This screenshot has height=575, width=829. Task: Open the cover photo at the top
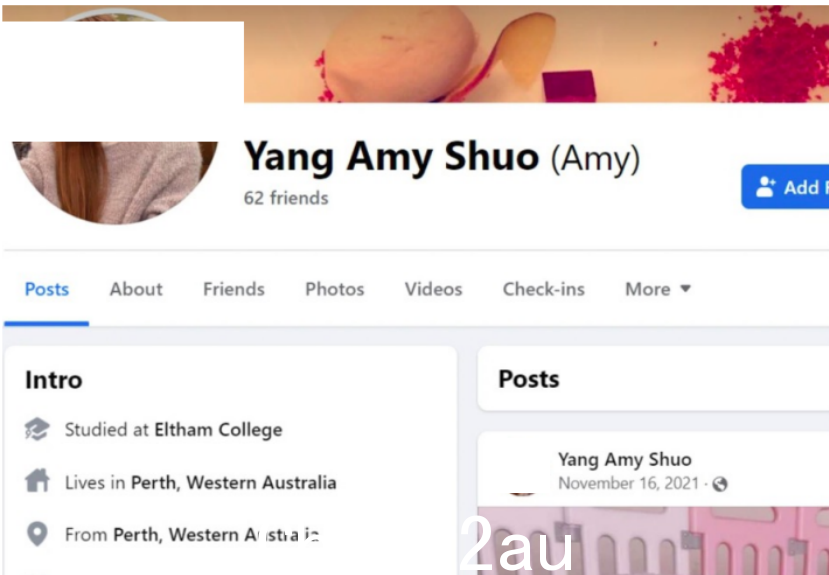(x=536, y=54)
